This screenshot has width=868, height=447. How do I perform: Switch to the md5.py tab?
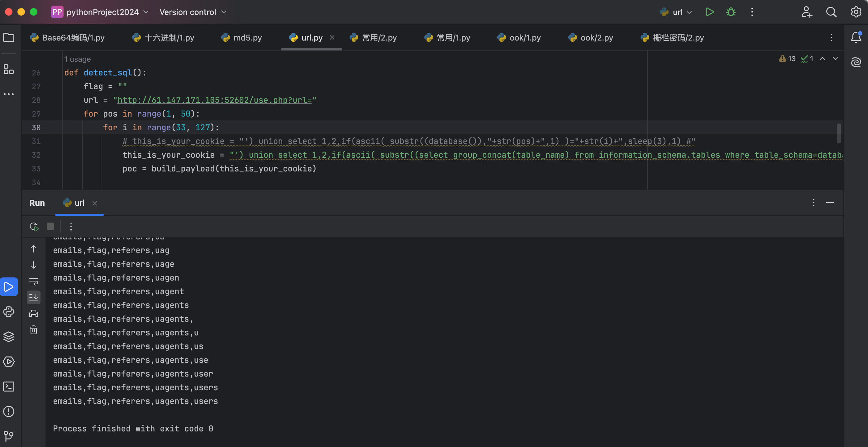click(245, 37)
